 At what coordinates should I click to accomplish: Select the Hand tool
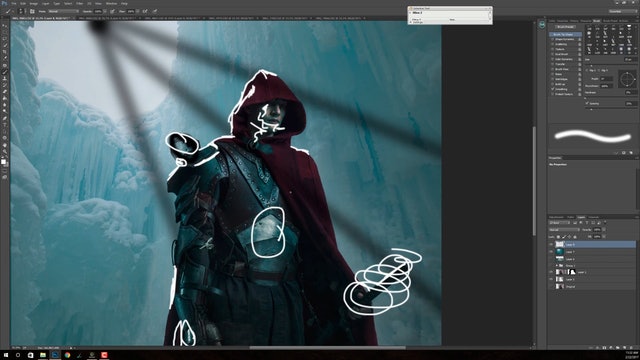[x=4, y=145]
